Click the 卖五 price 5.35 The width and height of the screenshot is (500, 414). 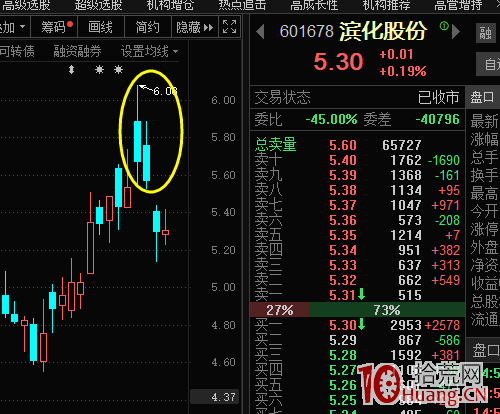coord(343,235)
